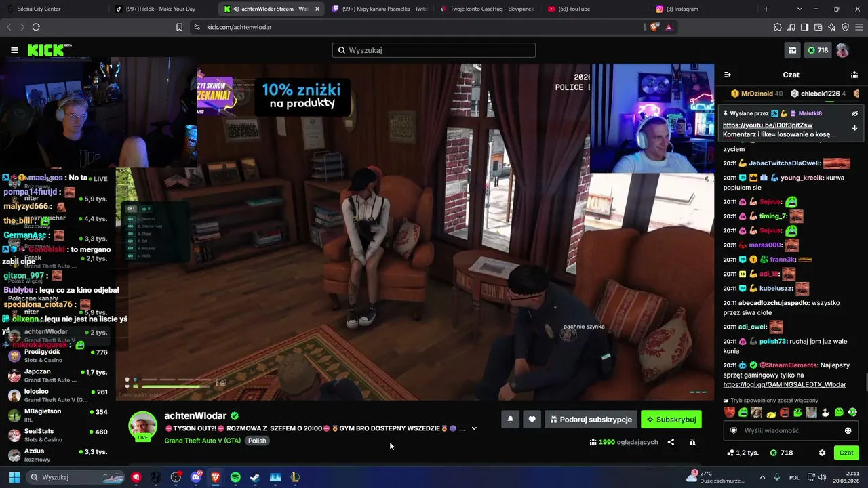Open chat settings gear
The height and width of the screenshot is (488, 868).
(x=822, y=453)
